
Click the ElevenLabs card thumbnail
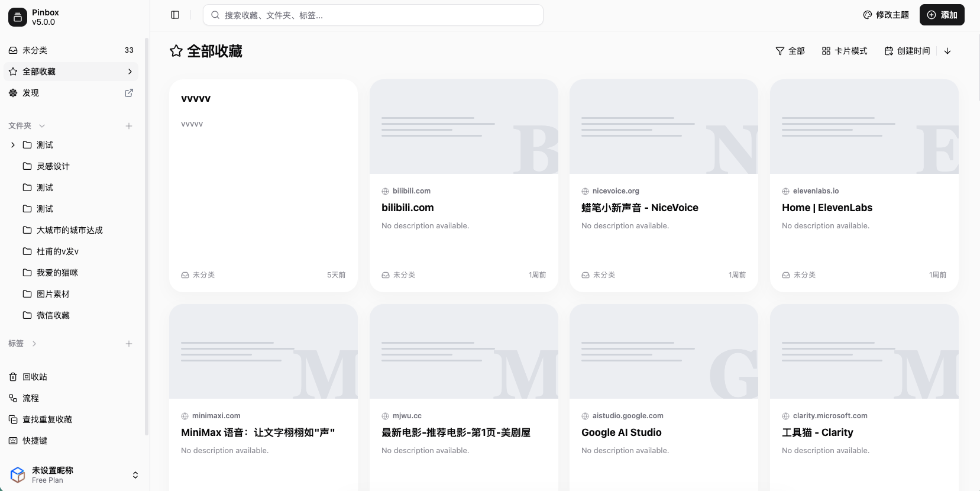[x=864, y=127]
